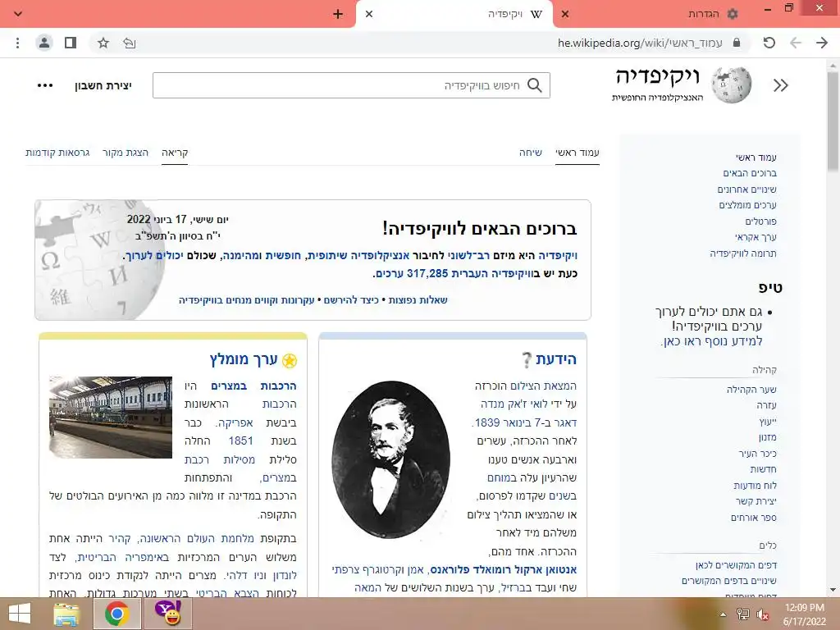Click the muted volume tray icon
This screenshot has height=630, width=840.
coord(763,615)
